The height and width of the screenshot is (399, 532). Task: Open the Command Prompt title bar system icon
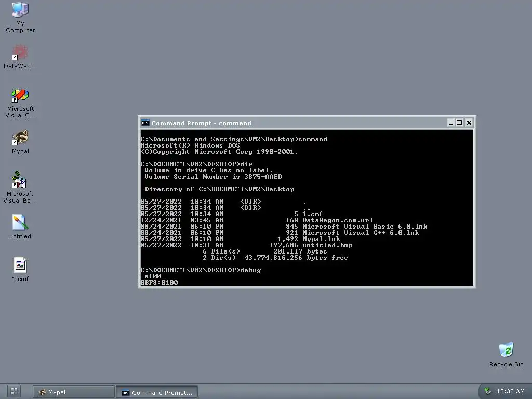pos(145,123)
